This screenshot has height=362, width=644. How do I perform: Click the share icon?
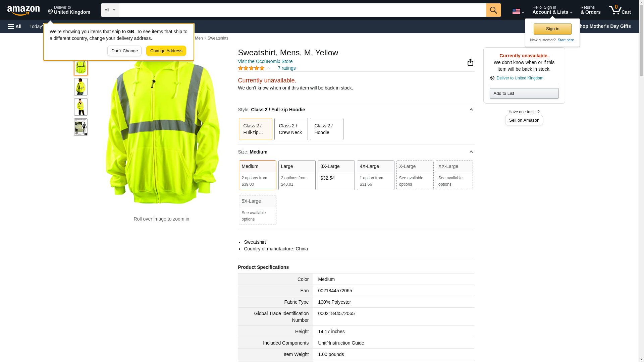pos(470,62)
